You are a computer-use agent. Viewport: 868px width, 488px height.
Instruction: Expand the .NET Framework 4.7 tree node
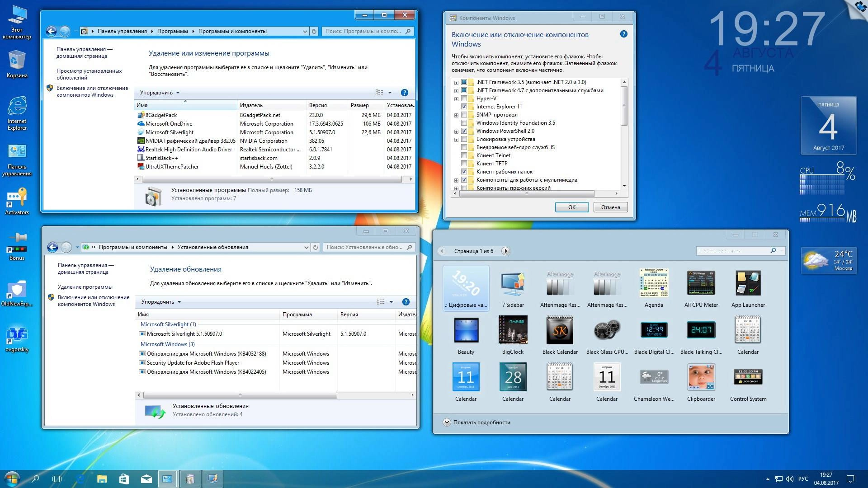click(x=456, y=91)
